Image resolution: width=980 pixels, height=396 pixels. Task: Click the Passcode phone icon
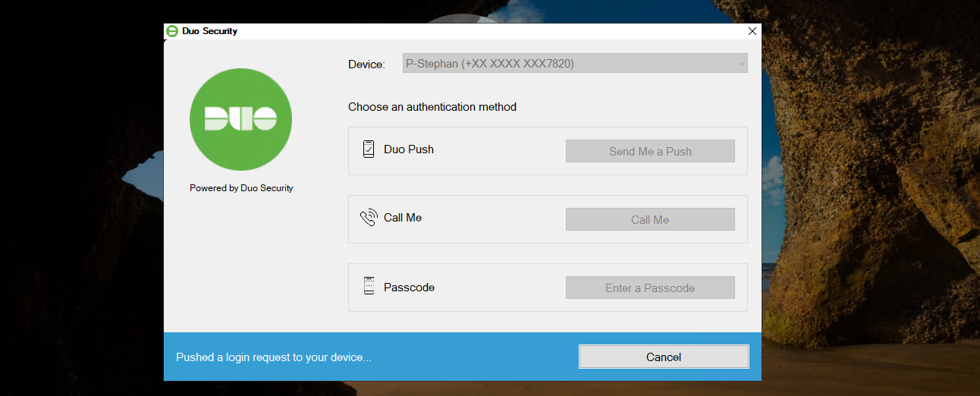pyautogui.click(x=369, y=287)
